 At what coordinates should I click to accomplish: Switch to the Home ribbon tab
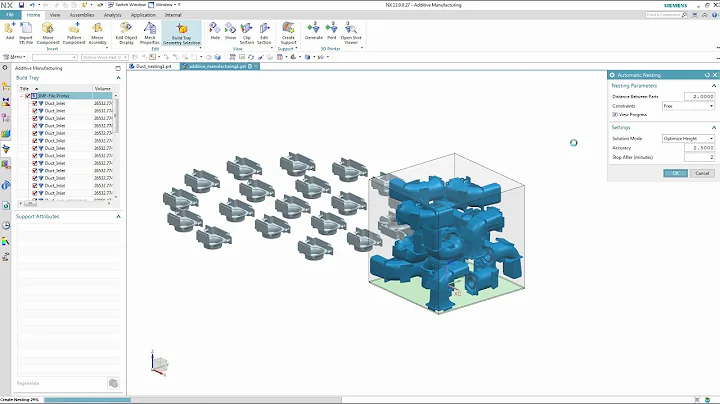pos(34,15)
